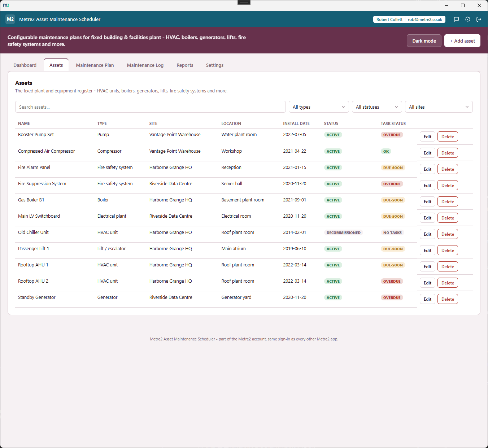The width and height of the screenshot is (488, 448).
Task: Click the SITE column header
Action: click(153, 123)
